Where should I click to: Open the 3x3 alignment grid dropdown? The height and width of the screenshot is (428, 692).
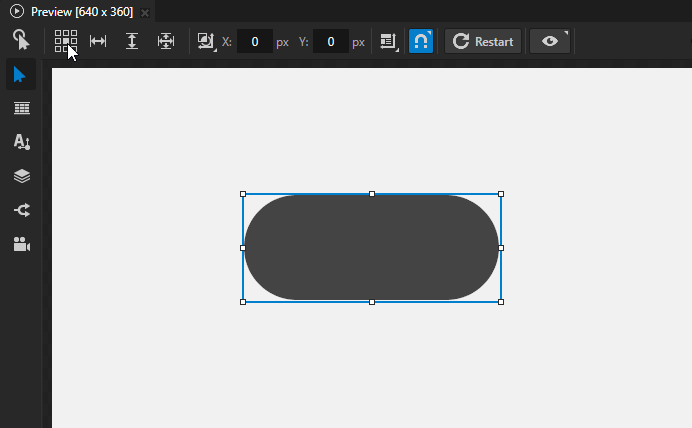tap(66, 41)
